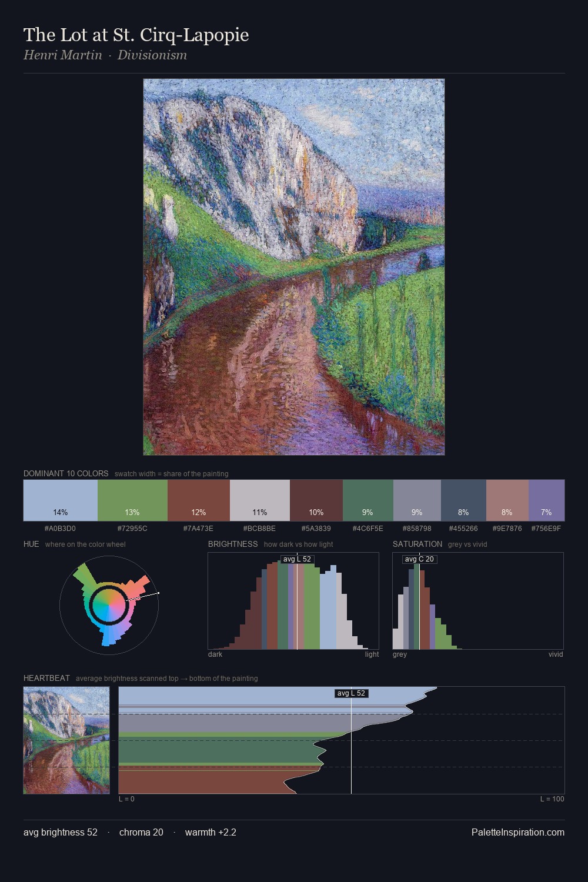Screen dimensions: 588x882
Task: Click 'chroma 20' in the footer
Action: coord(141,832)
